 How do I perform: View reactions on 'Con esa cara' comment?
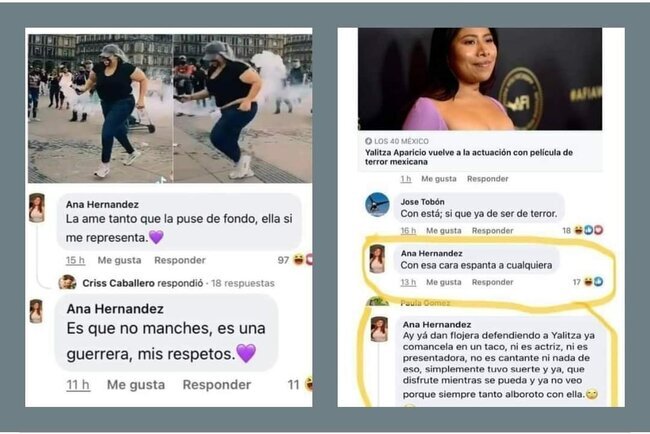coord(593,282)
